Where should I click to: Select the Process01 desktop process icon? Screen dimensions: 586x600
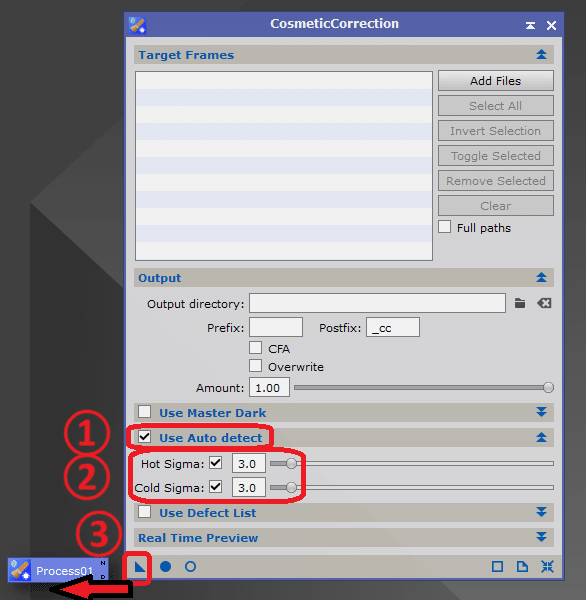pyautogui.click(x=58, y=570)
